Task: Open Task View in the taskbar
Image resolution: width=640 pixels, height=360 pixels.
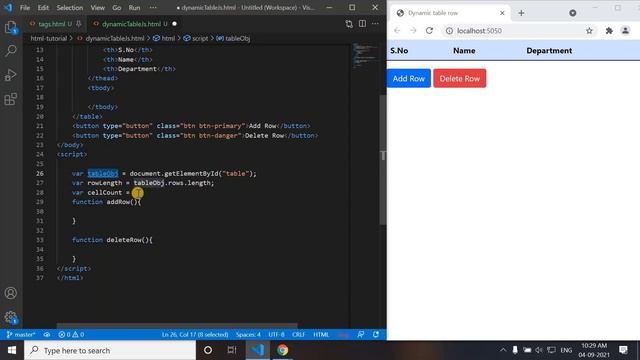Action: 232,350
